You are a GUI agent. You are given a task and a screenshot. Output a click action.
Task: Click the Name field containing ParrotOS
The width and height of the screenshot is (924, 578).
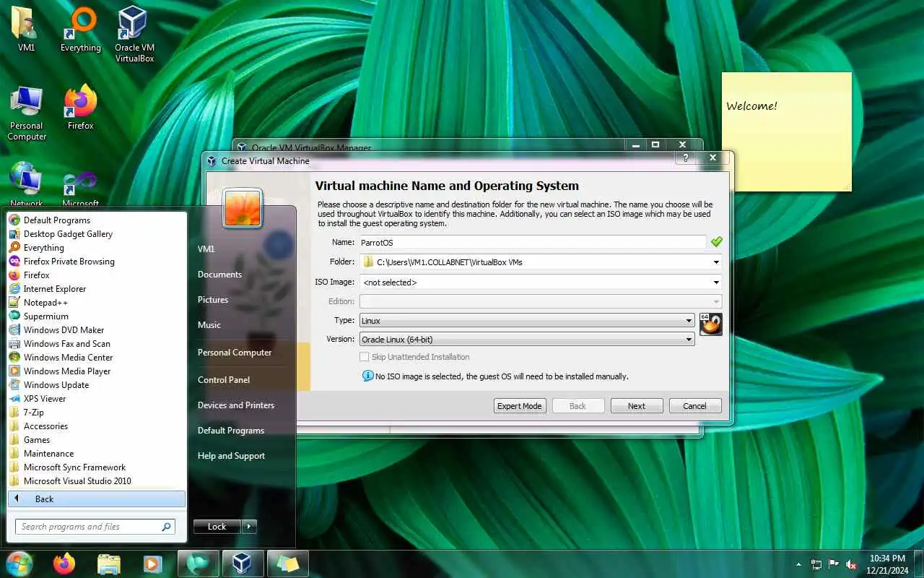click(533, 243)
